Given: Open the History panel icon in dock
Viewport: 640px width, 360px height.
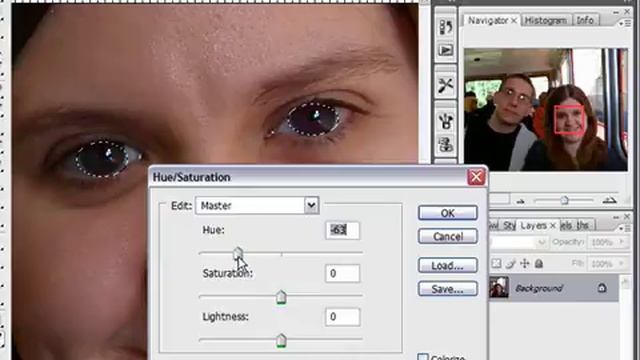Looking at the screenshot, I should 445,27.
